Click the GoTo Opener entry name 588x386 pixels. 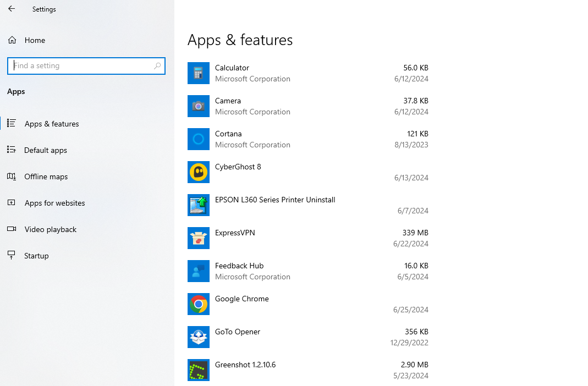point(238,332)
